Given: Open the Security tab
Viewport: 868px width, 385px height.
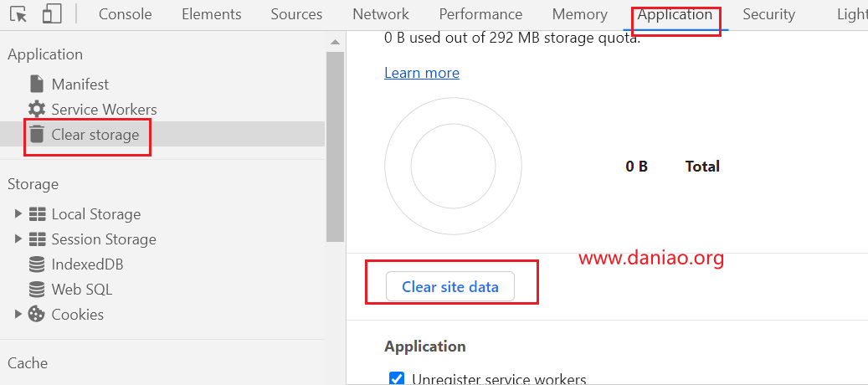Looking at the screenshot, I should [x=768, y=14].
